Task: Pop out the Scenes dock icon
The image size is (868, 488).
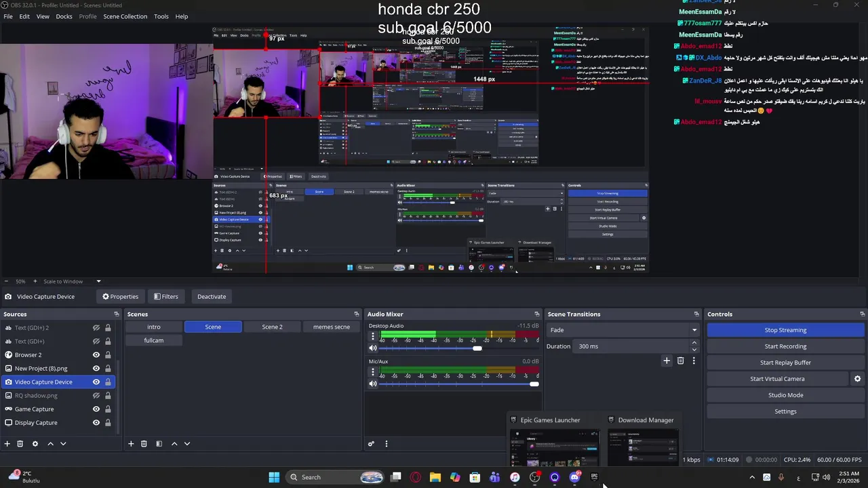Action: (357, 314)
